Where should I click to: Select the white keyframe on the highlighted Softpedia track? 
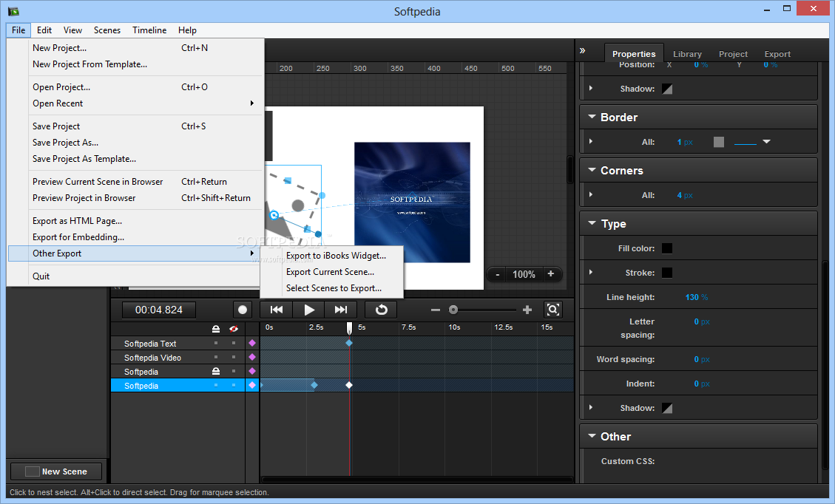pos(349,385)
